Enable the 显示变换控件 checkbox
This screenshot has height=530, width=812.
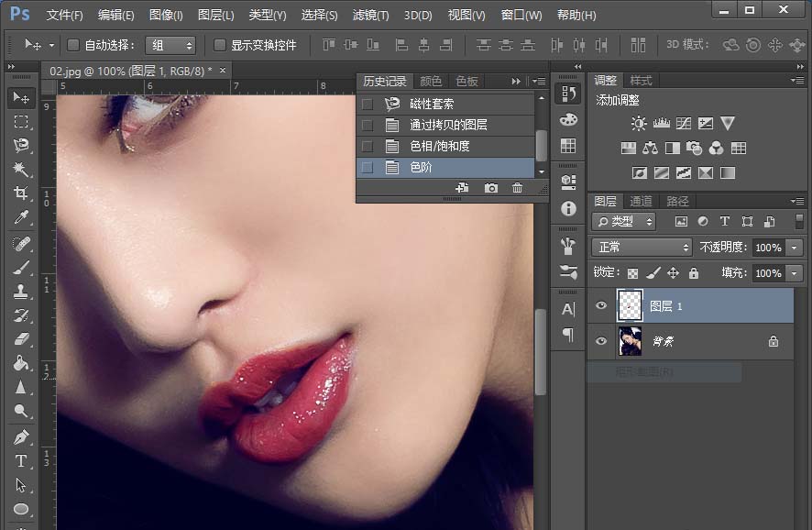point(220,45)
